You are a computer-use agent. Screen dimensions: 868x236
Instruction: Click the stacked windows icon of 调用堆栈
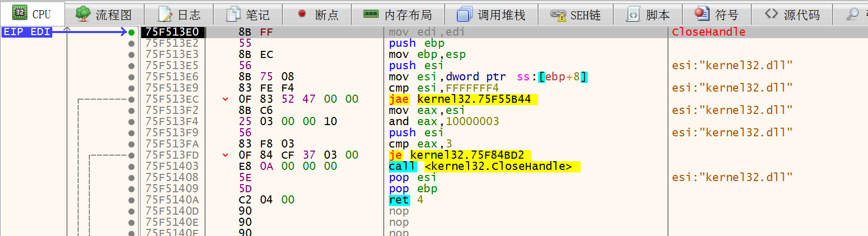pyautogui.click(x=464, y=14)
